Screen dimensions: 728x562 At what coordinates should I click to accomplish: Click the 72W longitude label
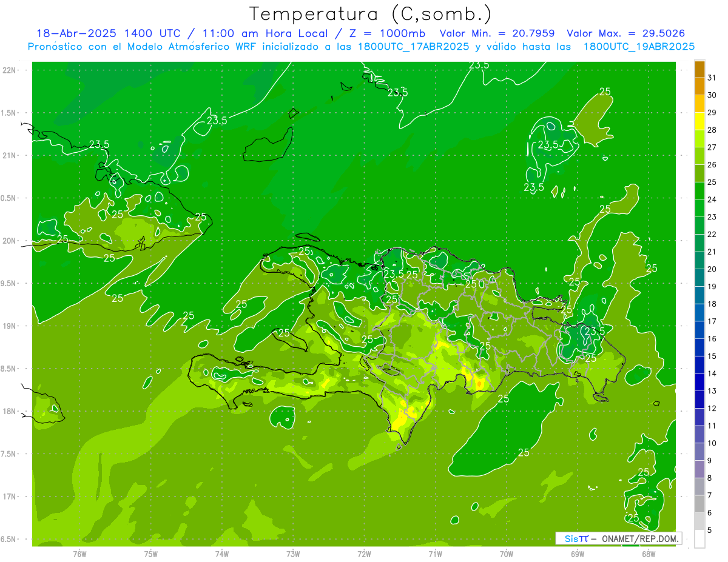(x=364, y=554)
